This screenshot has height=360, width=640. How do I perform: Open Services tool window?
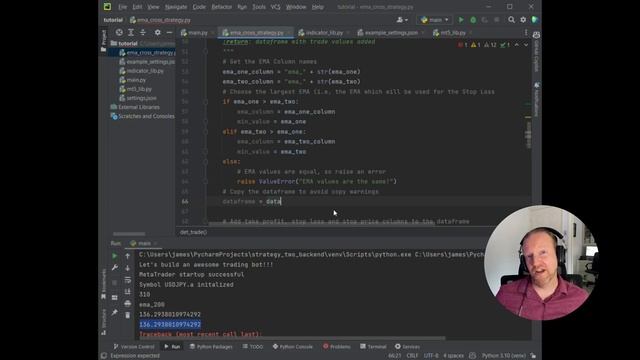point(407,347)
